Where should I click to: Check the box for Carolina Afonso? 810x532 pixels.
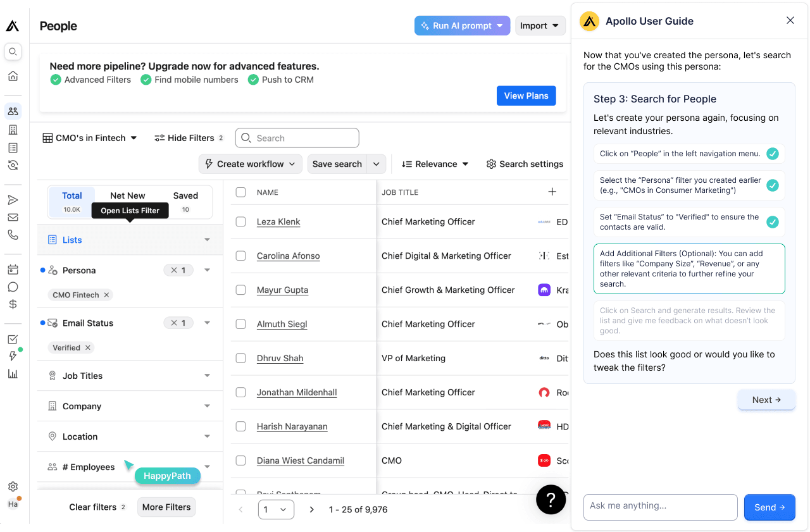[240, 256]
